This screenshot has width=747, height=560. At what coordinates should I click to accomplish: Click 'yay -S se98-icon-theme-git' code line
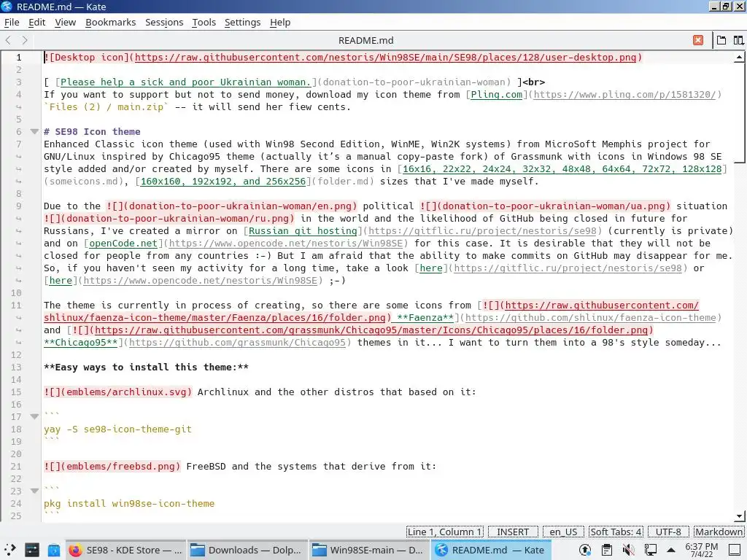[117, 429]
